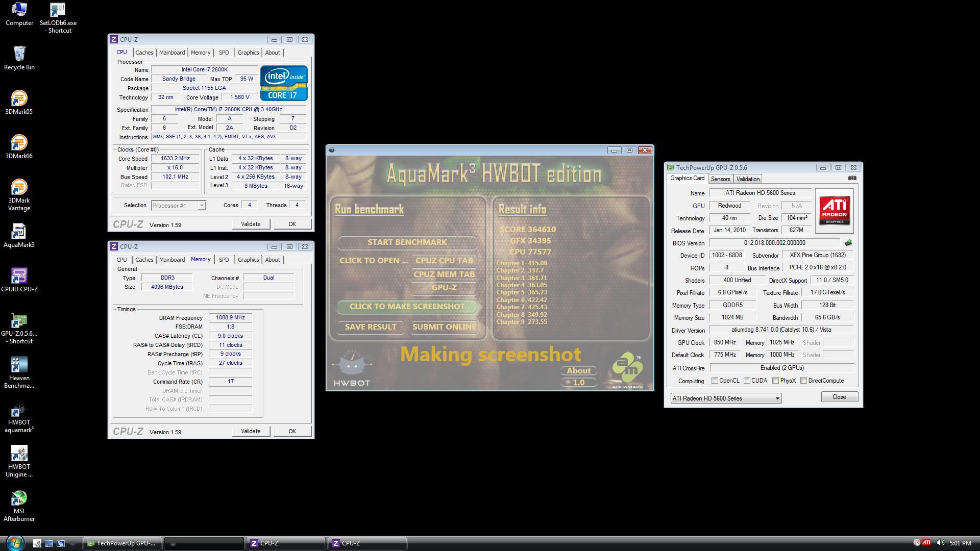Click SUBMIT ONLINE in AquaMark
This screenshot has width=980, height=551.
tap(444, 327)
